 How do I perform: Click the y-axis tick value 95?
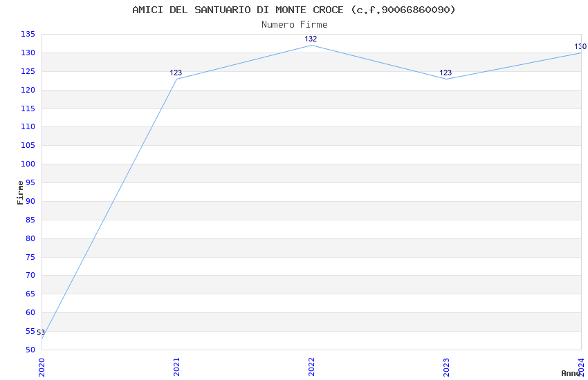point(30,182)
